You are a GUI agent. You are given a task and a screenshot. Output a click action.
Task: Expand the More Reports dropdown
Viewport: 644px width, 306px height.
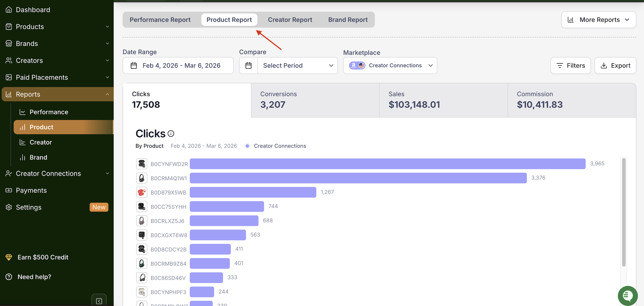[x=599, y=20]
